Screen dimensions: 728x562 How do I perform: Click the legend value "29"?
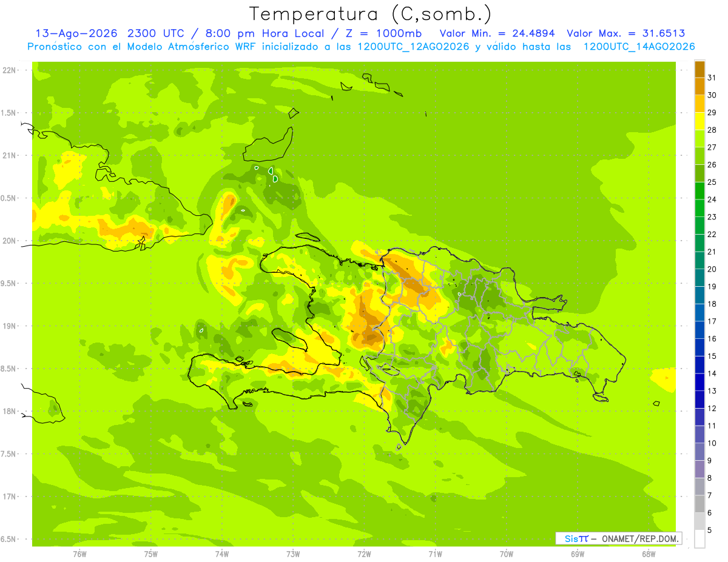click(x=712, y=112)
